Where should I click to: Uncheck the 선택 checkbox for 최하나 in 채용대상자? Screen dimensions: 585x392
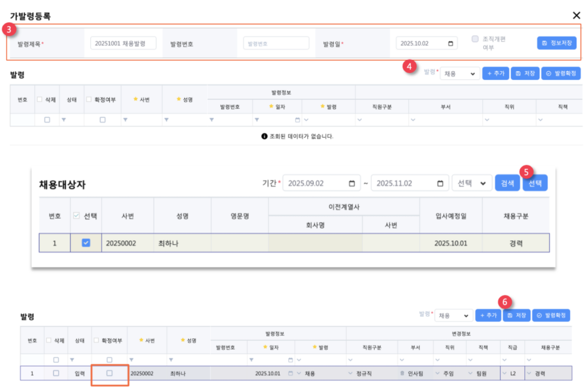coord(86,243)
